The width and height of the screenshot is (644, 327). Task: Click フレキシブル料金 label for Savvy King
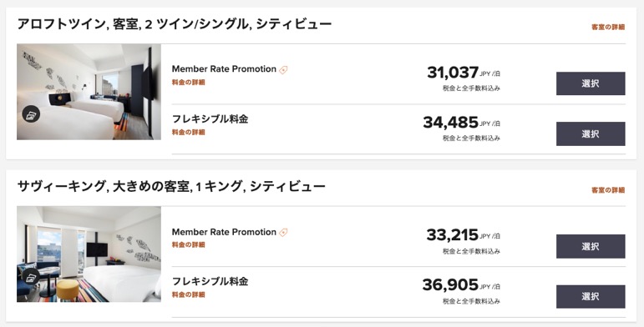tap(210, 281)
